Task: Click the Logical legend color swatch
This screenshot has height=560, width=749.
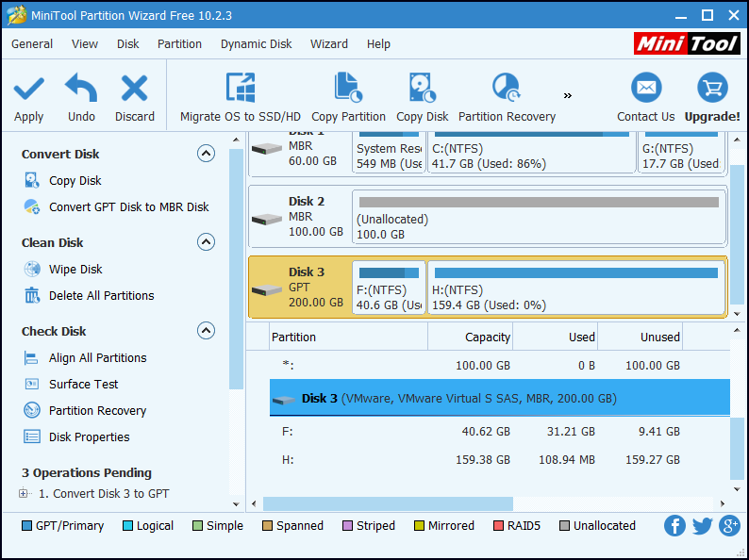Action: [x=127, y=526]
